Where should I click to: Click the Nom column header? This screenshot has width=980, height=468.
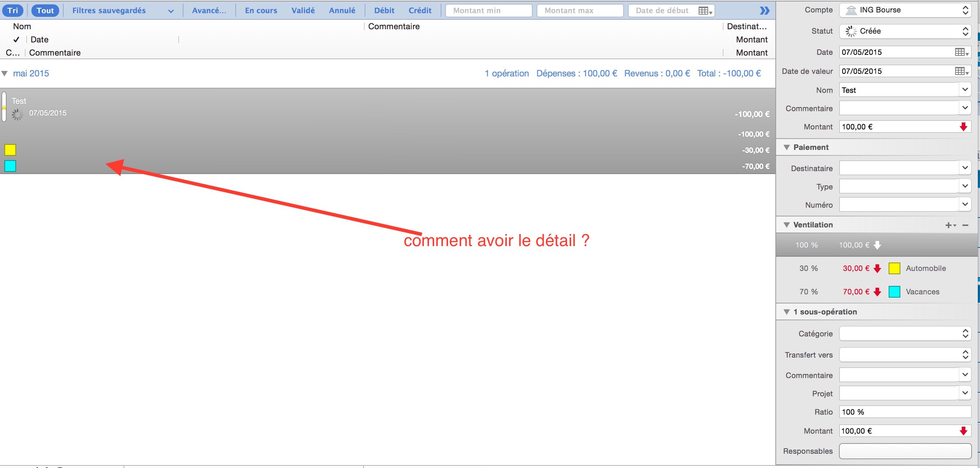(22, 26)
